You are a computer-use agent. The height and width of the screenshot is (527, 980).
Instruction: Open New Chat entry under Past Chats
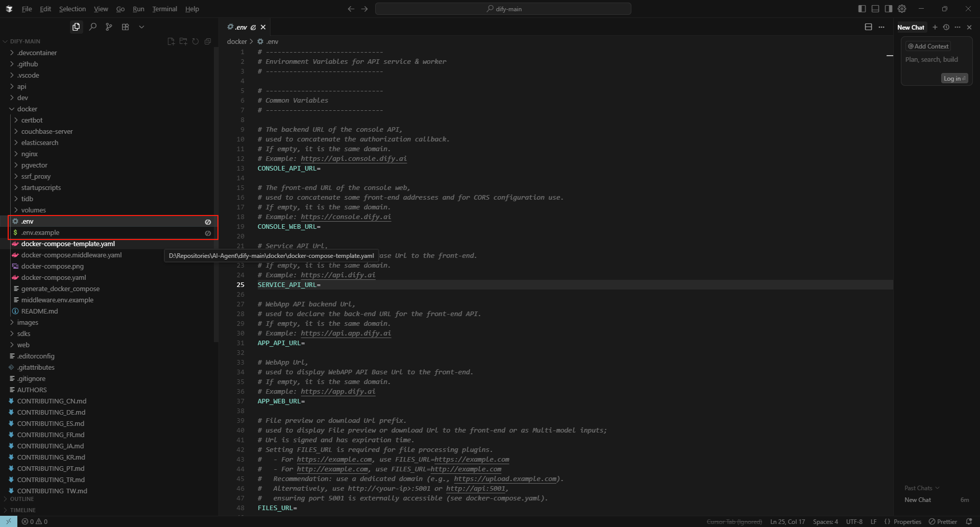937,499
